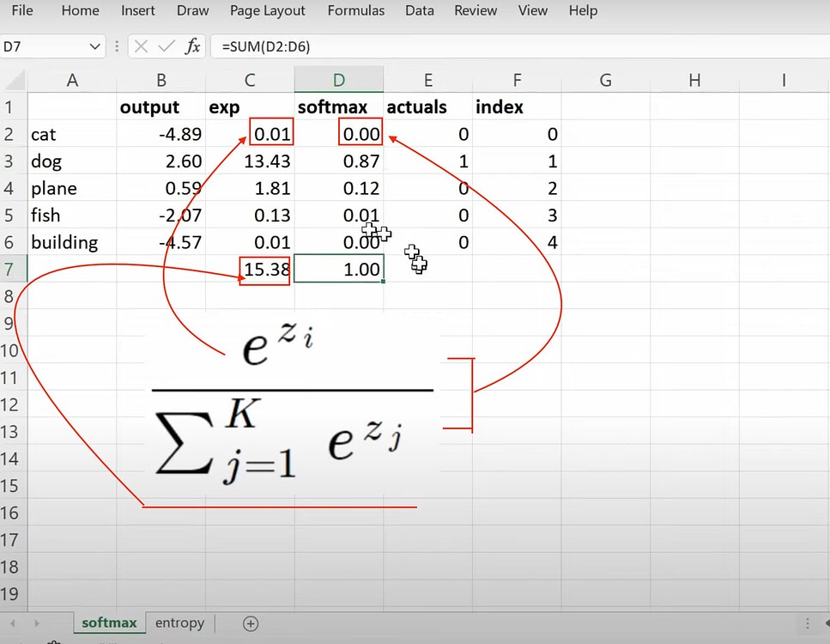This screenshot has width=830, height=644.
Task: Select the softmax sheet tab
Action: click(108, 623)
